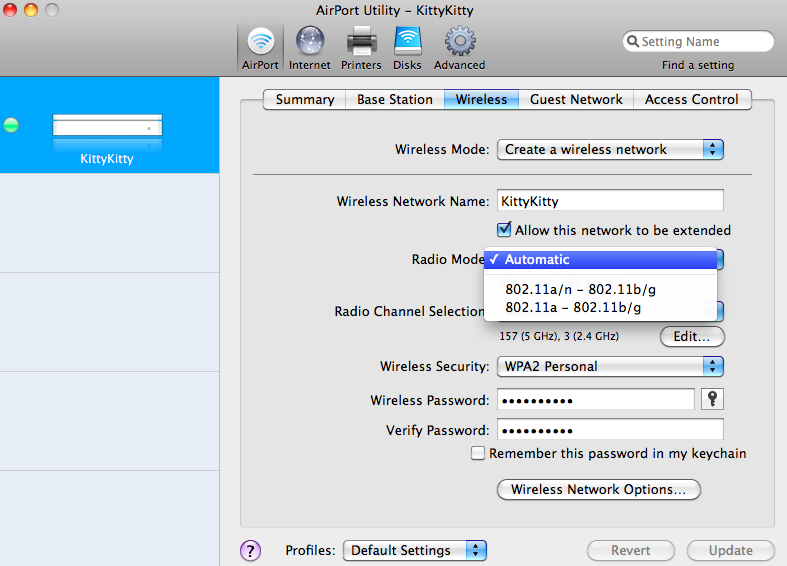Open Wireless Network Options...
Image resolution: width=787 pixels, height=566 pixels.
599,489
